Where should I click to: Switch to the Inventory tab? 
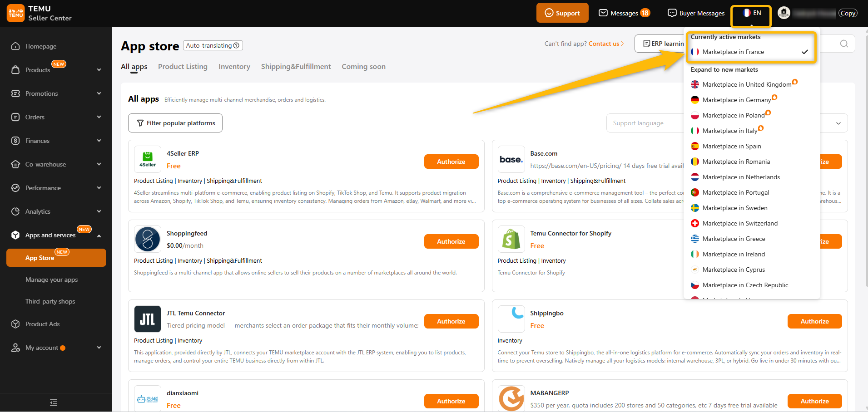click(x=234, y=67)
